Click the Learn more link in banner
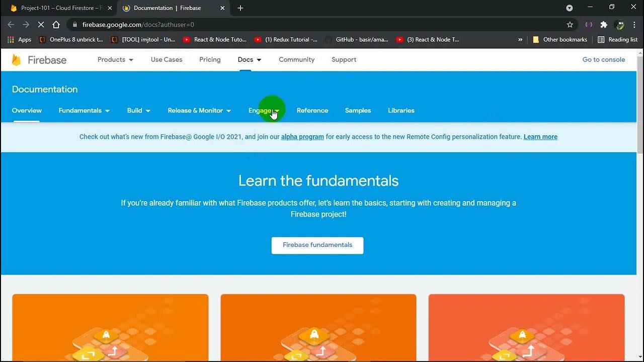644x362 pixels. point(540,137)
